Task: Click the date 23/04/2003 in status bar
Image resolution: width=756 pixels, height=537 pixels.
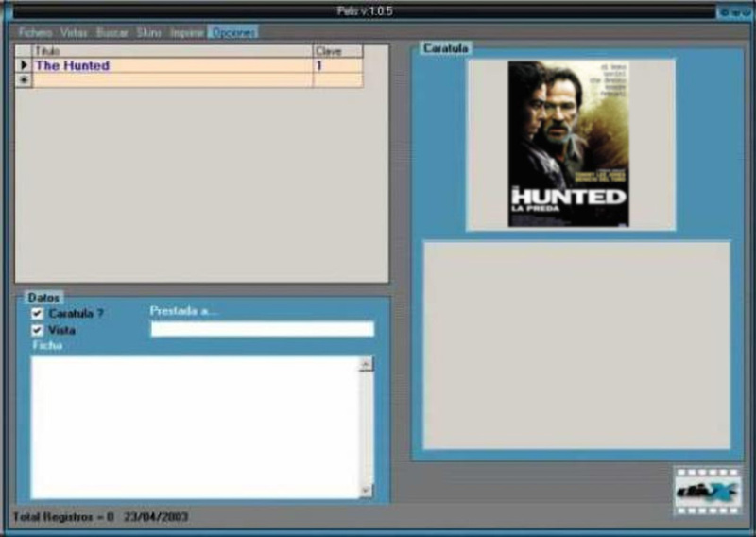Action: [x=156, y=517]
